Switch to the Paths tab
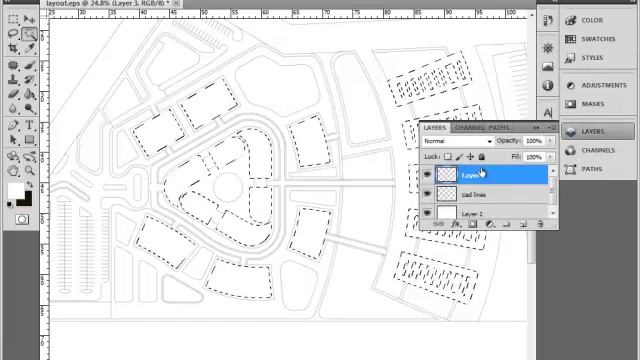Image resolution: width=640 pixels, height=360 pixels. [499, 128]
